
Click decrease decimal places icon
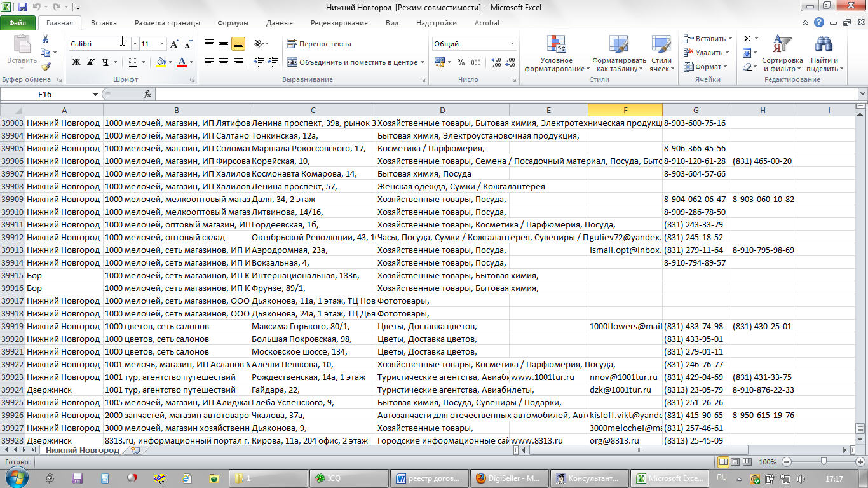click(511, 62)
